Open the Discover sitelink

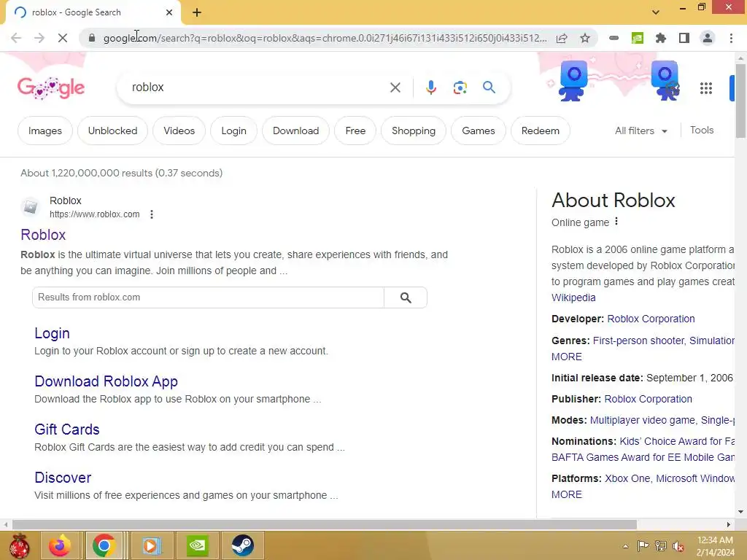63,477
